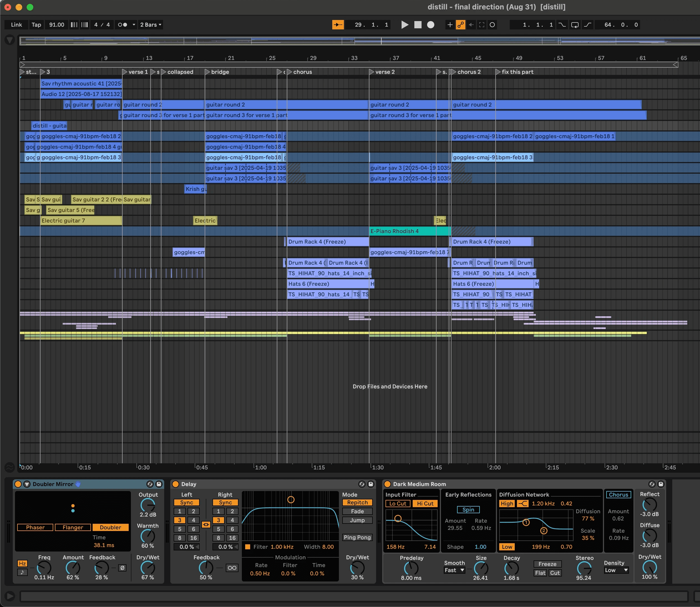Open the Smooth Fast dropdown menu
The image size is (700, 607).
click(455, 570)
